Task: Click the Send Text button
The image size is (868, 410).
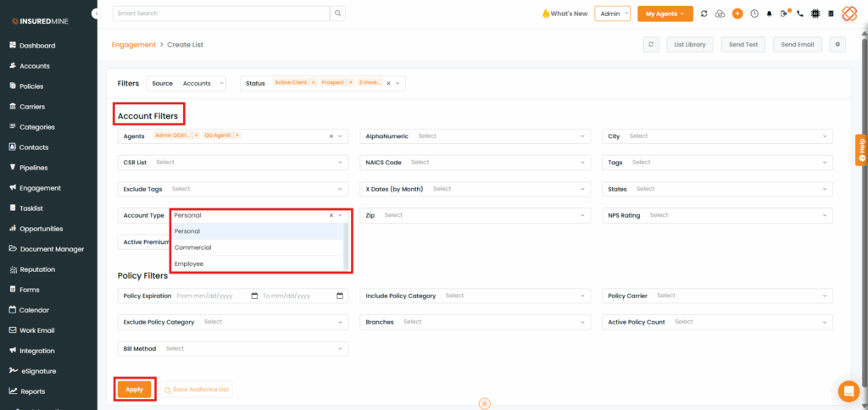Action: click(x=741, y=44)
